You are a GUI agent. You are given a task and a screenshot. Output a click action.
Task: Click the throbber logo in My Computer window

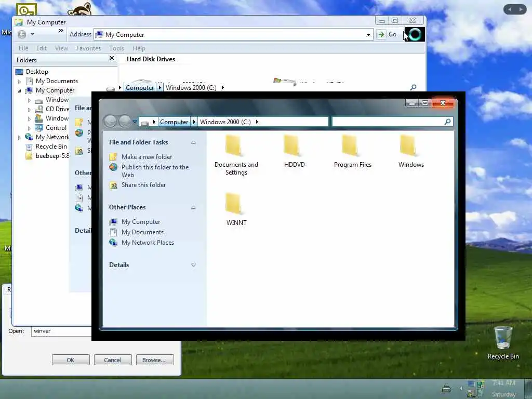(415, 34)
